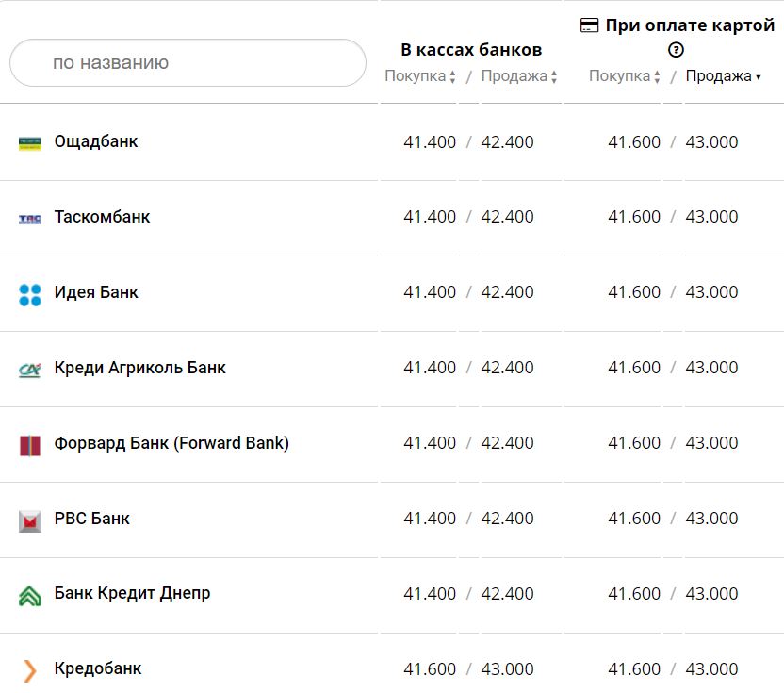This screenshot has width=784, height=693.
Task: Click the RVS Bank logo icon
Action: pos(30,520)
